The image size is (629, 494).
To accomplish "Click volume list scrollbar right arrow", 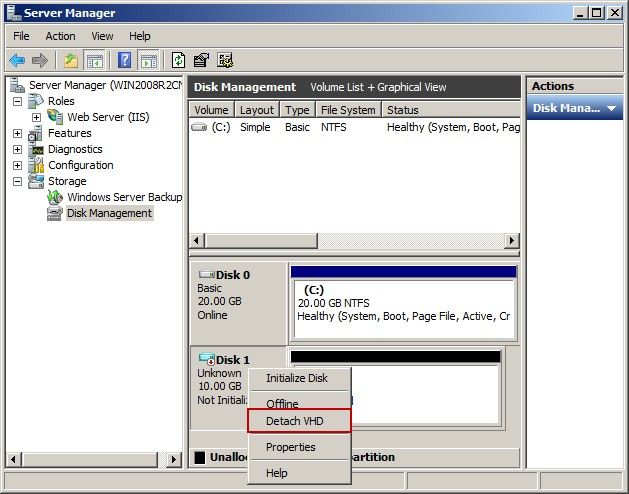I will click(512, 241).
